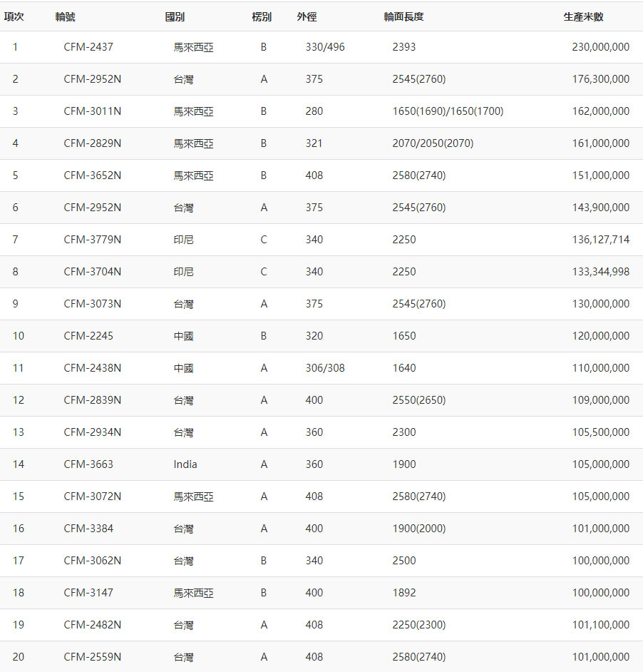This screenshot has width=643, height=672.
Task: Click the length value 2300
Action: 404,432
